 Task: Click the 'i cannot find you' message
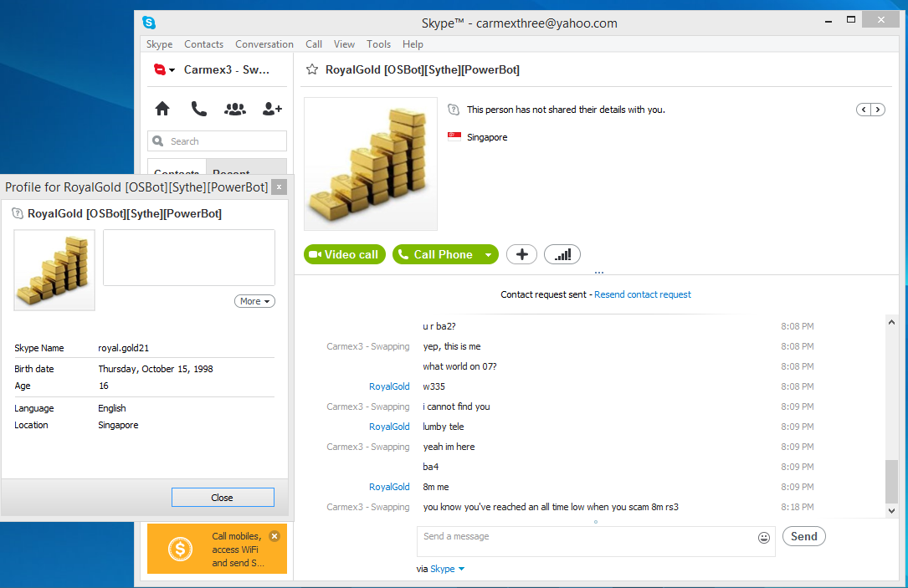(x=456, y=406)
